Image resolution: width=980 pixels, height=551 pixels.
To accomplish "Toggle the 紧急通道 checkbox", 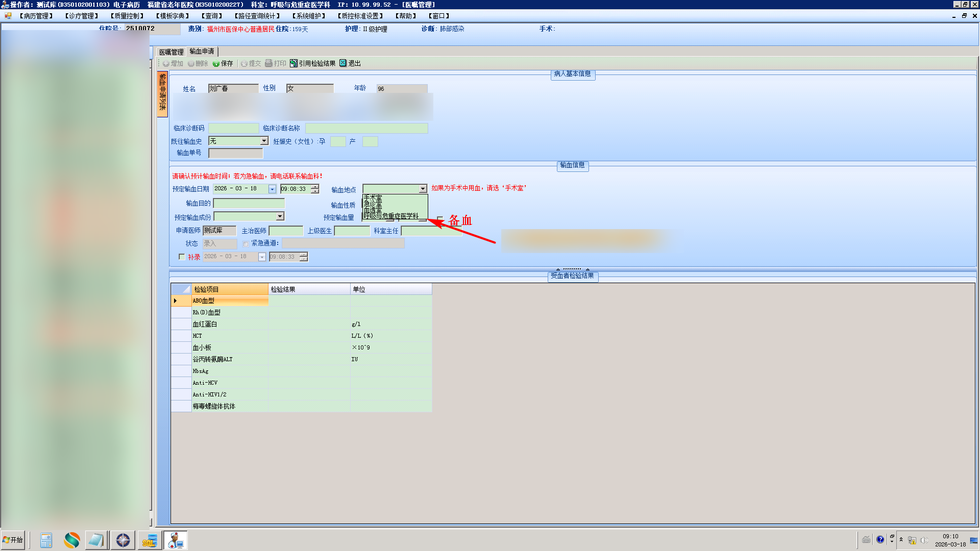I will click(x=246, y=244).
